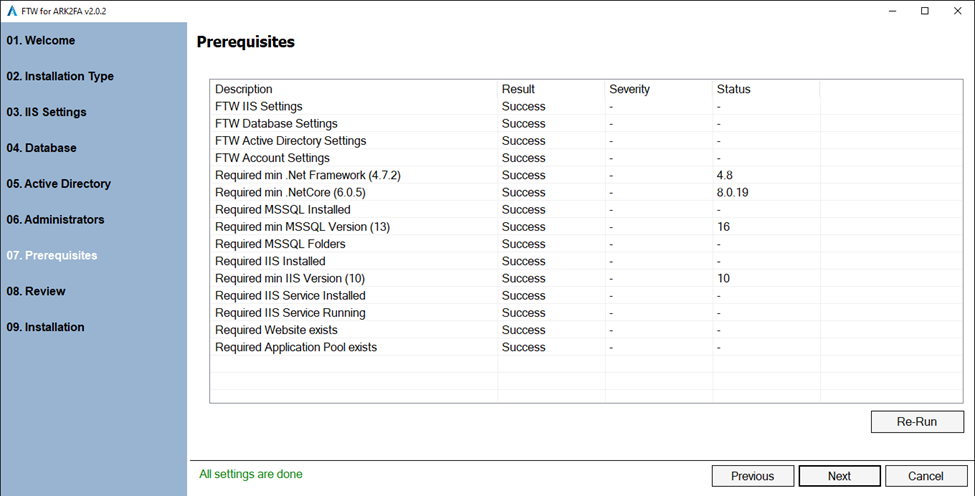Maximize the installer window
This screenshot has height=496, width=975.
click(924, 11)
